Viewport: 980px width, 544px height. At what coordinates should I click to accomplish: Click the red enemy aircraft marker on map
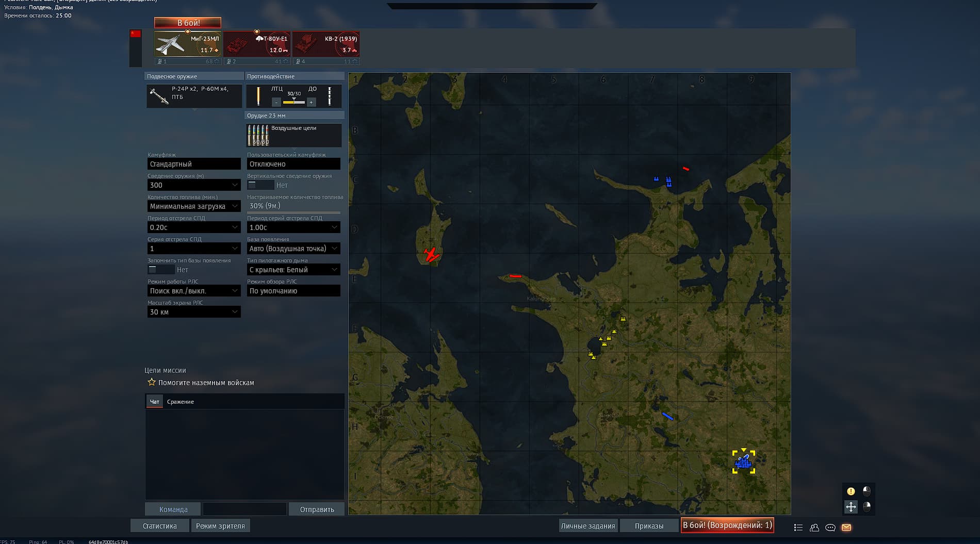(x=431, y=254)
